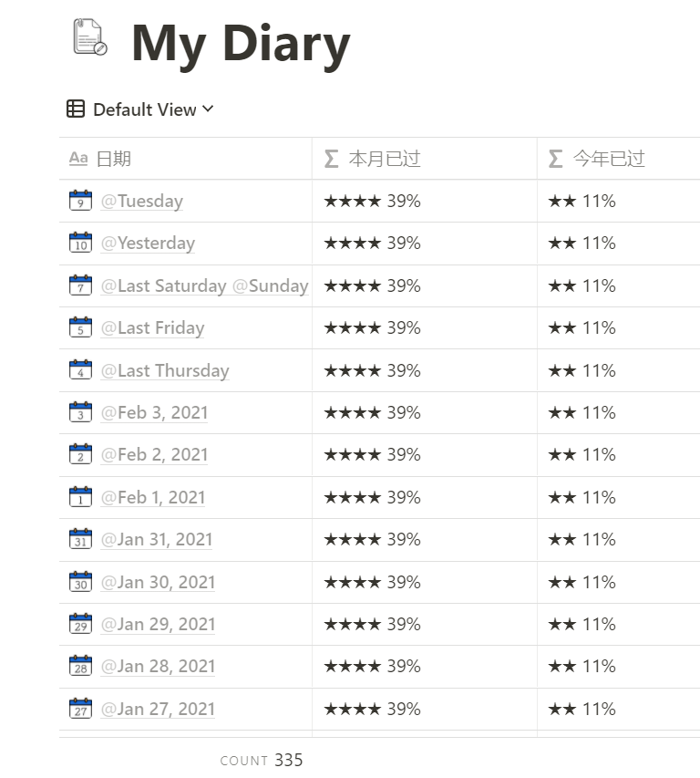Click the @Sunday date mention
The height and width of the screenshot is (778, 700).
[270, 285]
